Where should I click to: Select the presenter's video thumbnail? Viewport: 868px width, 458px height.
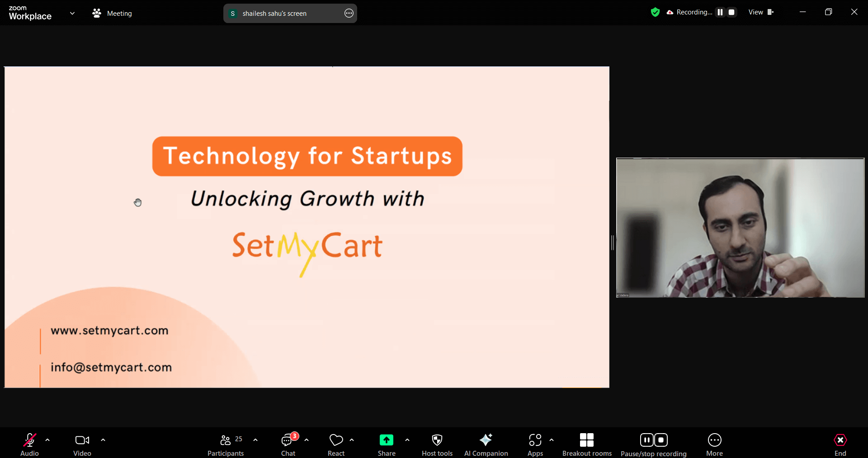740,228
